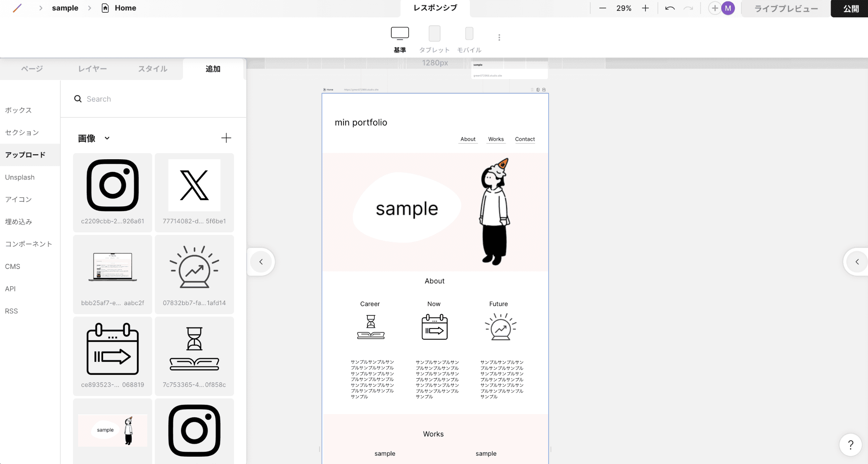868x464 pixels.
Task: Open ライブプレビュー live preview
Action: 786,8
